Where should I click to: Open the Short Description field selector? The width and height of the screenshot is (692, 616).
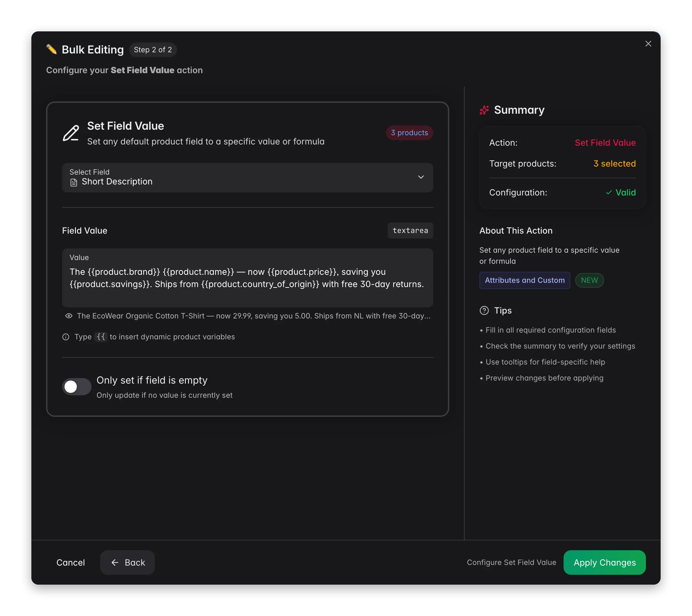(247, 177)
